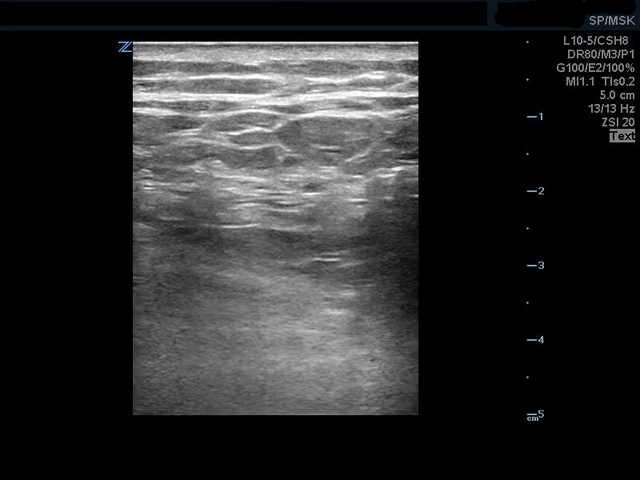Click the 5 cm depth scale marker
Image resolution: width=640 pixels, height=480 pixels.
[536, 415]
